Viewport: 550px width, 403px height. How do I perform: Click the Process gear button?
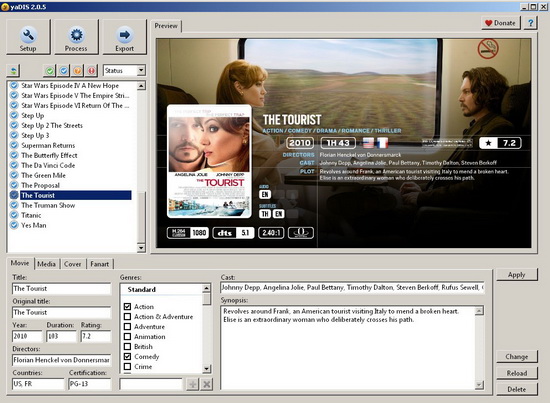click(x=76, y=37)
